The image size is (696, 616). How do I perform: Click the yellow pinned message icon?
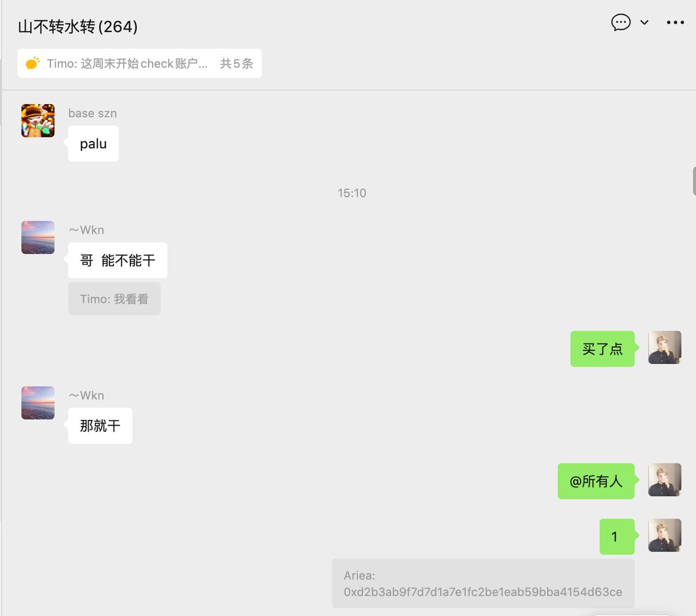[32, 63]
